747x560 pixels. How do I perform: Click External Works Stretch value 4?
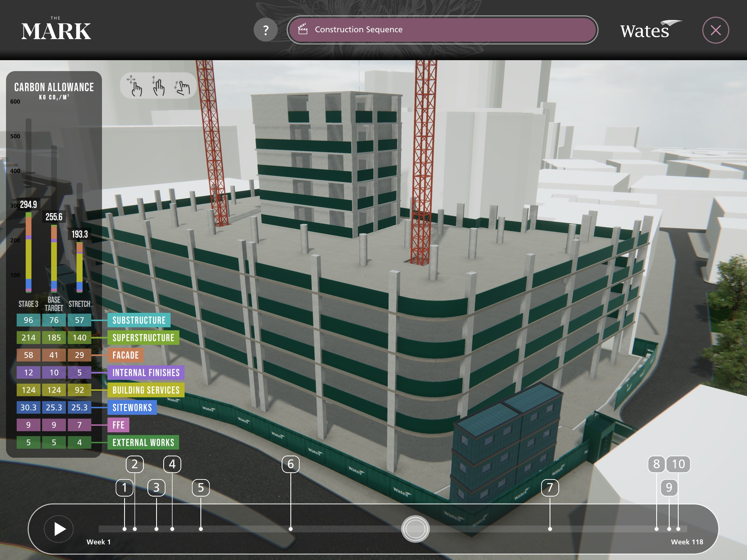tap(79, 442)
